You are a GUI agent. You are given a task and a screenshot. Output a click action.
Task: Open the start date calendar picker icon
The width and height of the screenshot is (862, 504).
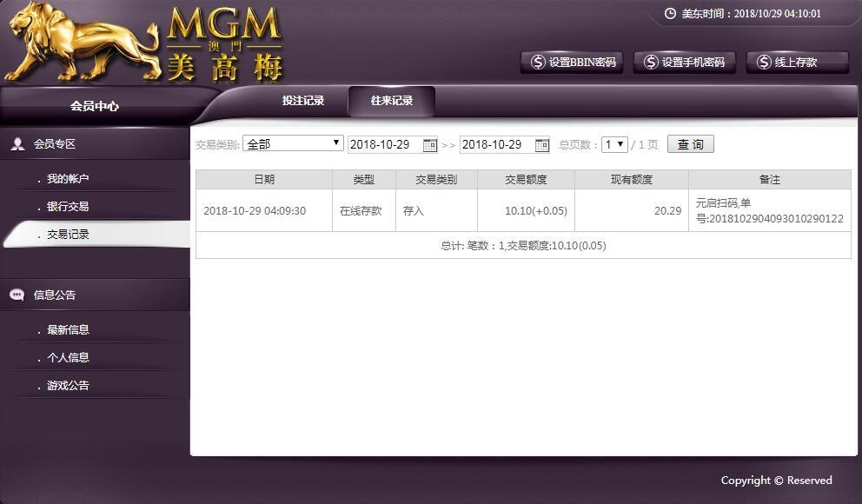(430, 145)
